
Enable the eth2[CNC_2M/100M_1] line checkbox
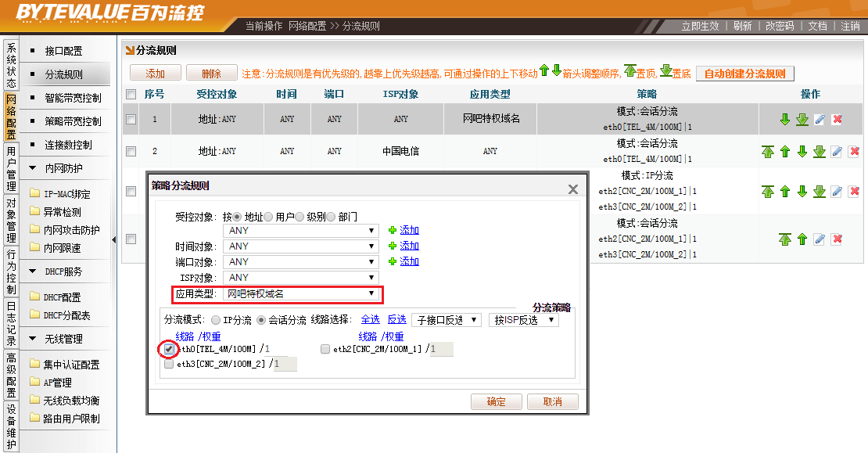[x=325, y=350]
